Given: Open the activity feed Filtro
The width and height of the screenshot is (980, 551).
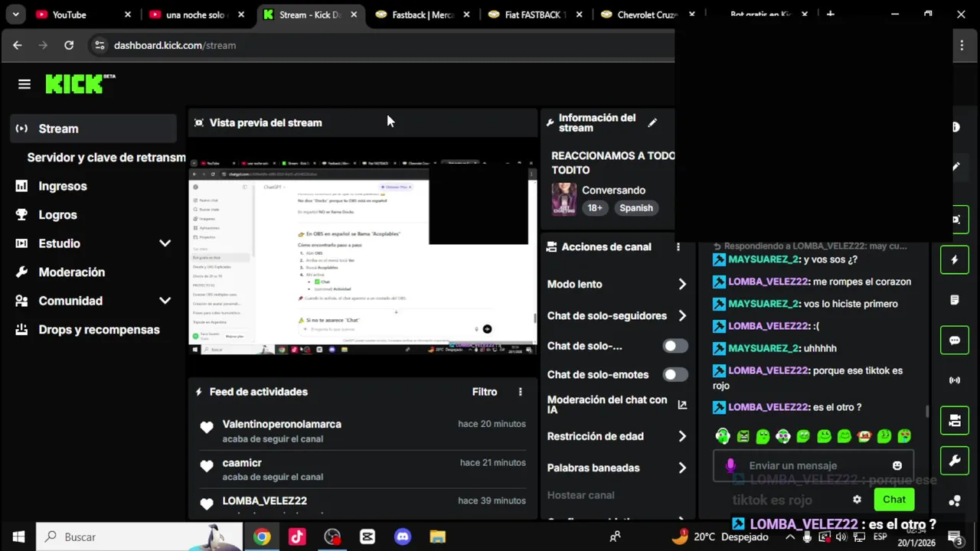Looking at the screenshot, I should point(485,392).
